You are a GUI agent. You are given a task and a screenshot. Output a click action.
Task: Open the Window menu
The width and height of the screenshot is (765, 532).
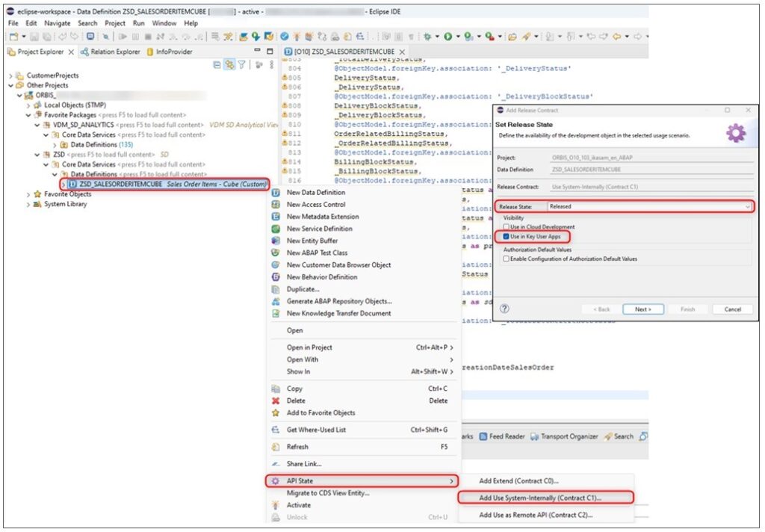coord(164,23)
